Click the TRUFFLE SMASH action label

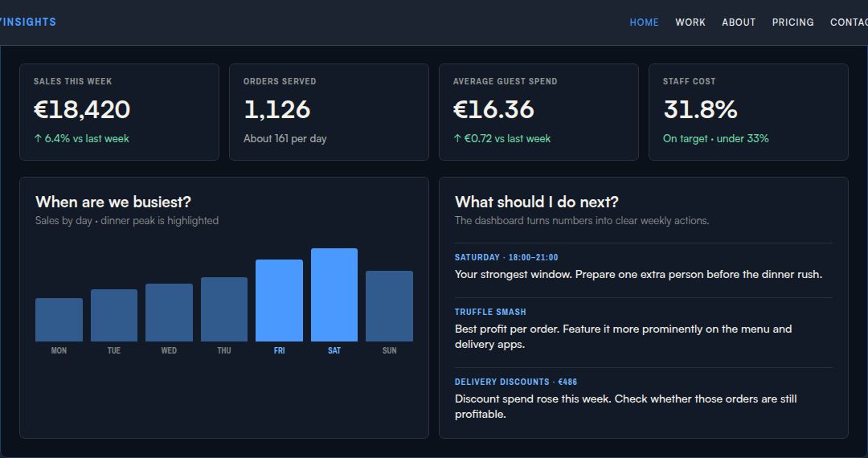[x=490, y=312]
